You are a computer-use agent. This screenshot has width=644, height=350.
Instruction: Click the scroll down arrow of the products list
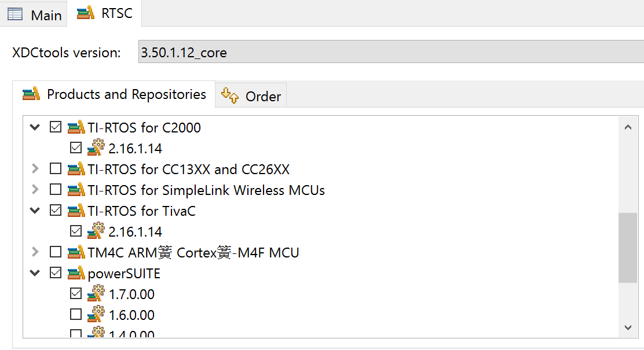(628, 327)
